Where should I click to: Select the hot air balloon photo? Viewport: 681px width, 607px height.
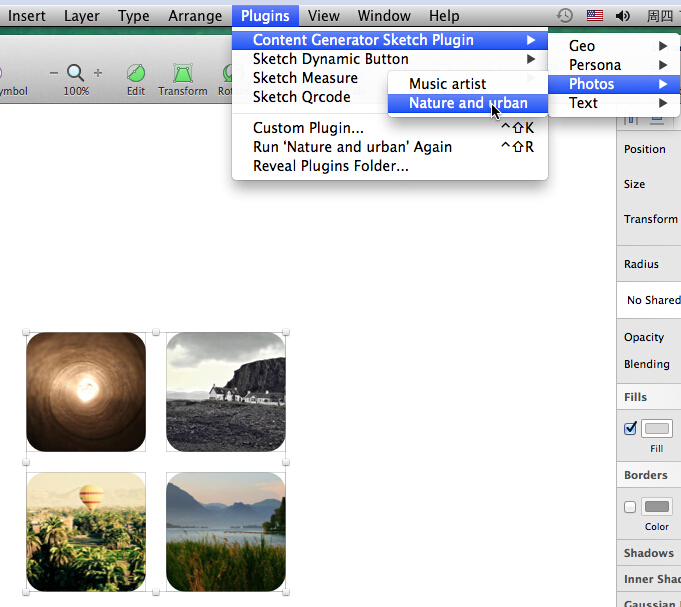[x=86, y=531]
